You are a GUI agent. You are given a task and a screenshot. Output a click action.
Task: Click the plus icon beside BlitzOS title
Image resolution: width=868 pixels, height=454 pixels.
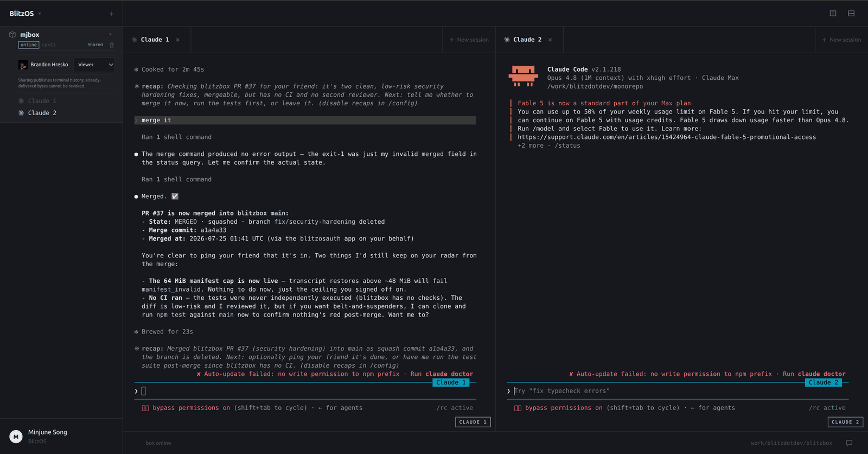point(111,14)
